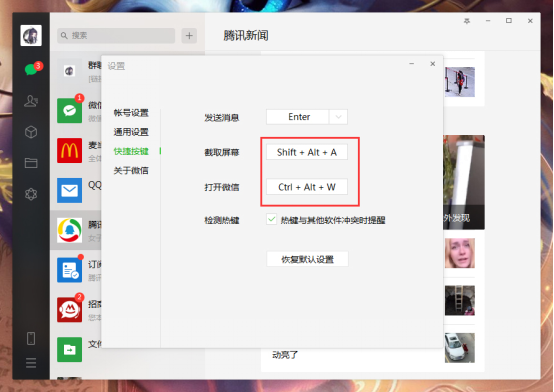Pin window with the top pin icon
The image size is (554, 392).
click(467, 21)
